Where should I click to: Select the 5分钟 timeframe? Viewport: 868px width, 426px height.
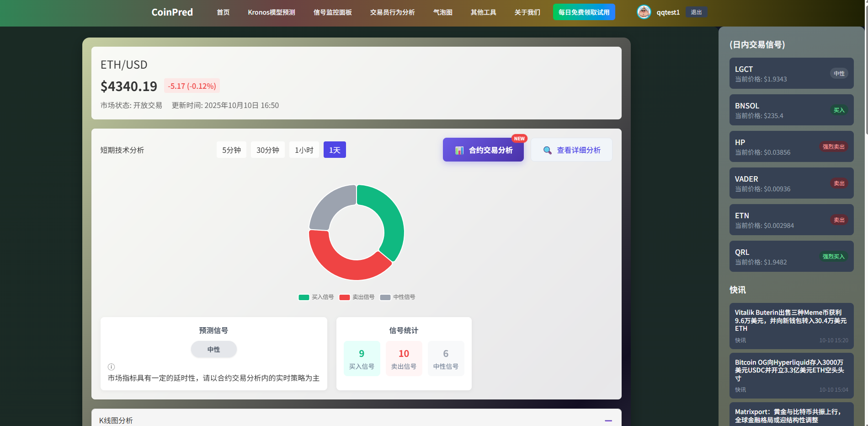click(x=231, y=150)
